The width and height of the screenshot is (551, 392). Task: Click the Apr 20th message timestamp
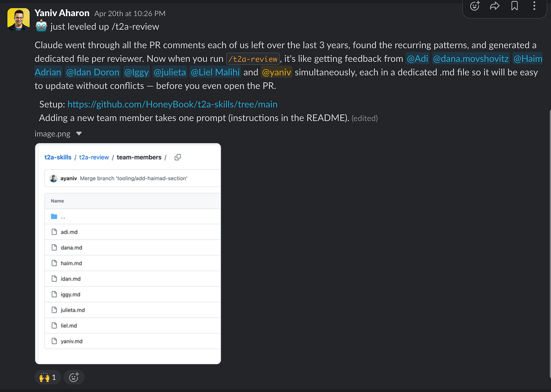click(x=130, y=14)
